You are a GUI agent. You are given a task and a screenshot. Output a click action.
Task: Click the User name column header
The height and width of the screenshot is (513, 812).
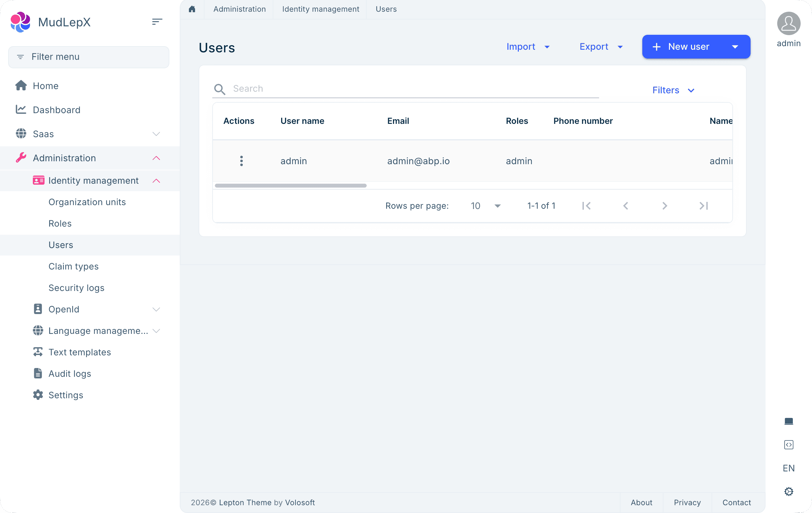point(302,121)
